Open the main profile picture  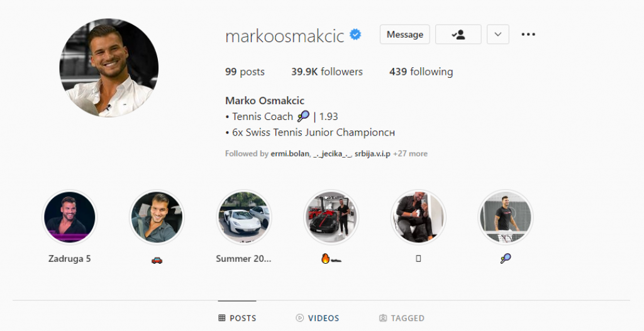click(109, 68)
